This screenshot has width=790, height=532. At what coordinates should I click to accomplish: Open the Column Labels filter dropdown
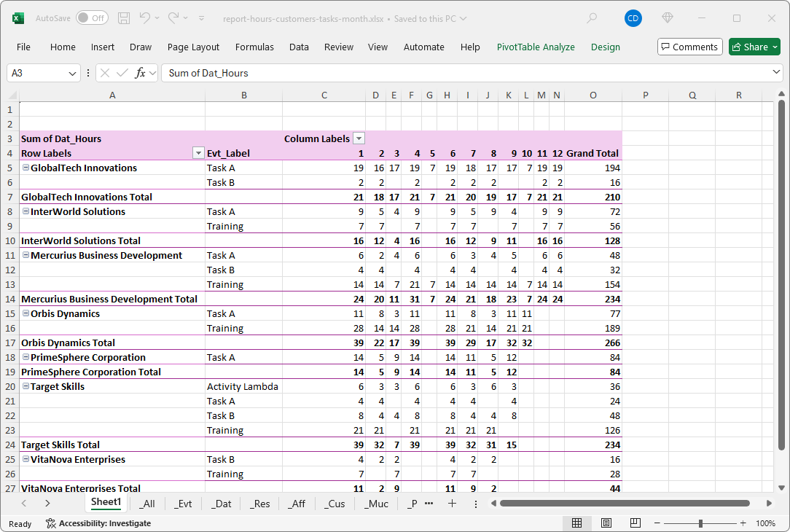point(359,138)
